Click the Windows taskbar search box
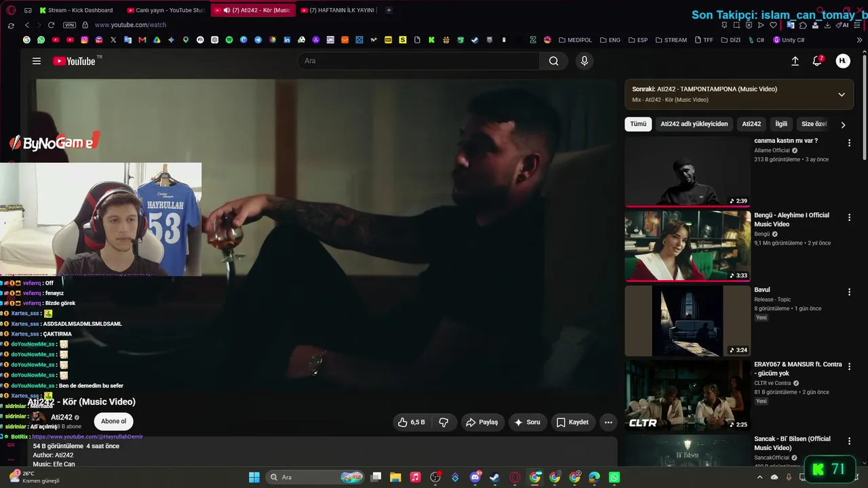 (315, 477)
